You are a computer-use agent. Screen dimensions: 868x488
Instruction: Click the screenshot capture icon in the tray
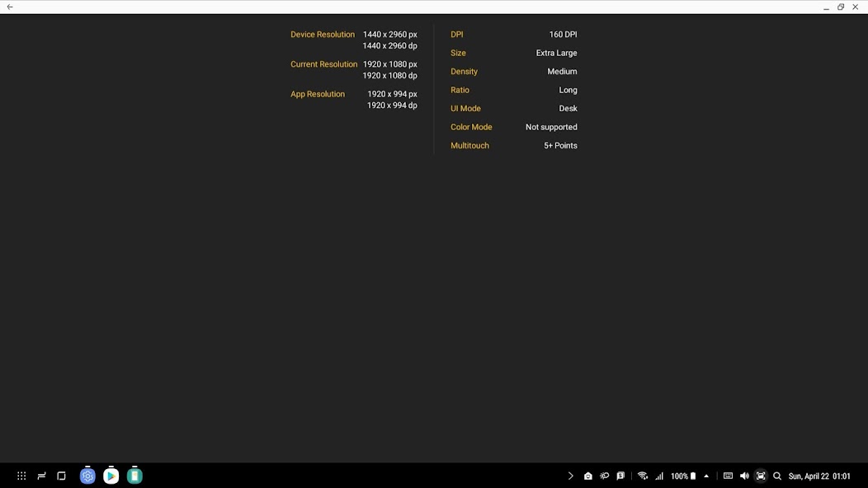[x=587, y=476]
